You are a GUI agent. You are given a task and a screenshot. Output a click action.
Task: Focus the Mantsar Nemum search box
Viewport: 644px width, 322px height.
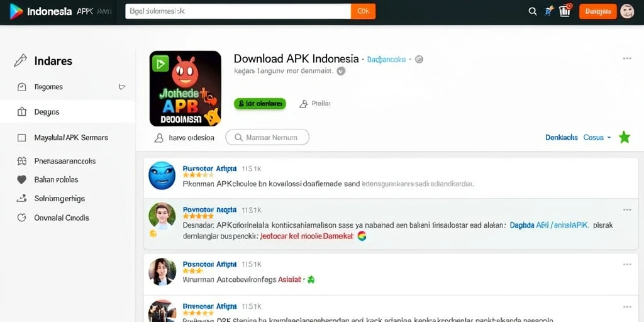click(267, 138)
